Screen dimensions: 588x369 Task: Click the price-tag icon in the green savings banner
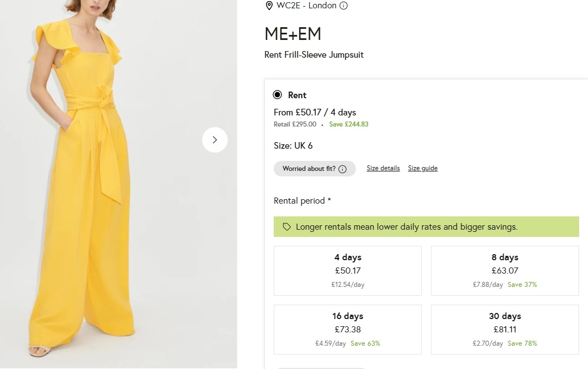click(x=287, y=226)
